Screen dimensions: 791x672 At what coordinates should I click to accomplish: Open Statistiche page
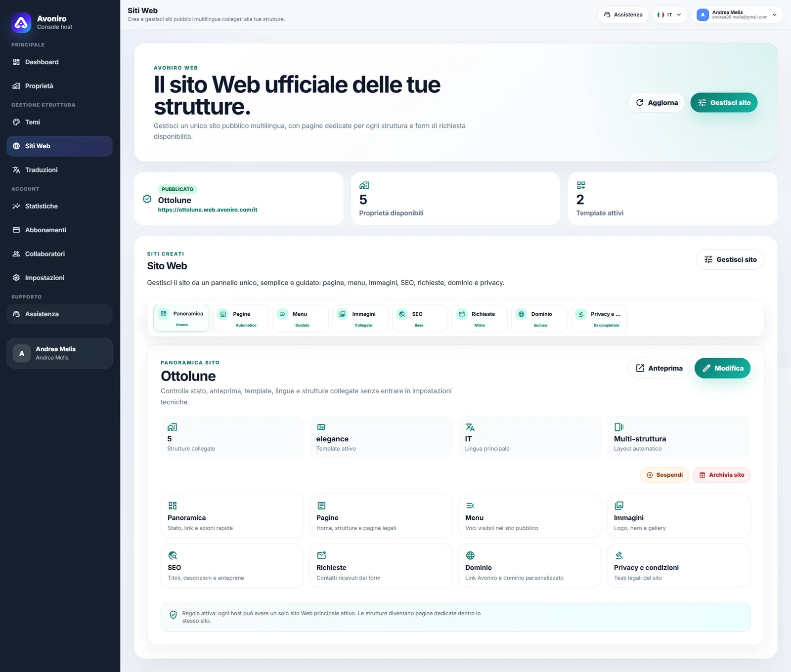coord(59,206)
